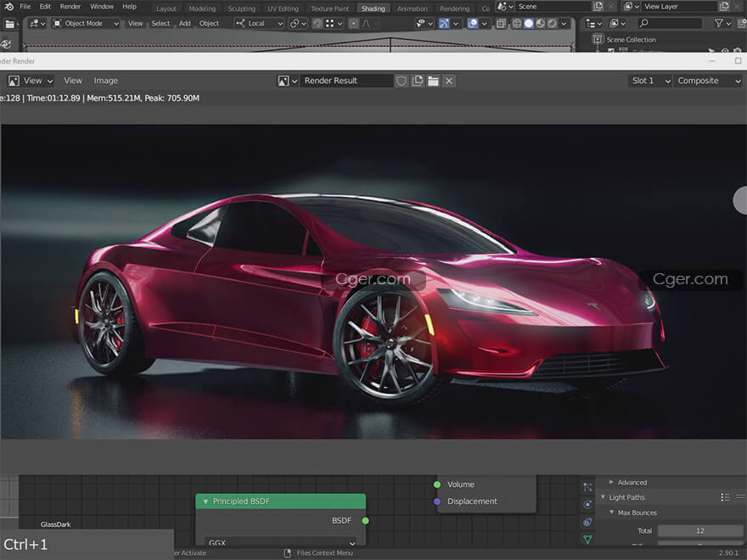Switch to the Animation workspace tab
747x560 pixels.
tap(413, 8)
